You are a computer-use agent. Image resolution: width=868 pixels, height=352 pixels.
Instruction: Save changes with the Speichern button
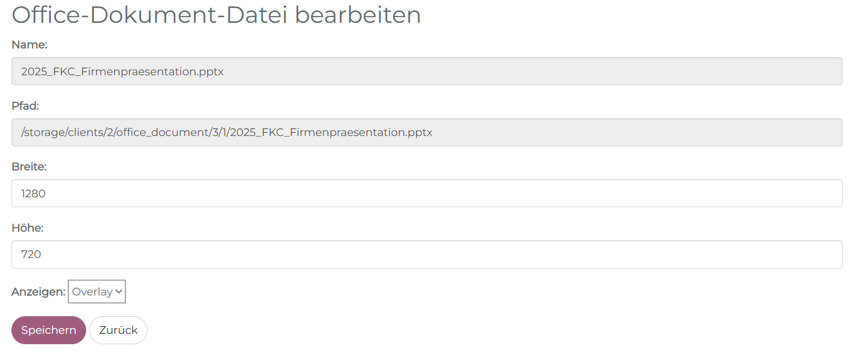[x=49, y=330]
